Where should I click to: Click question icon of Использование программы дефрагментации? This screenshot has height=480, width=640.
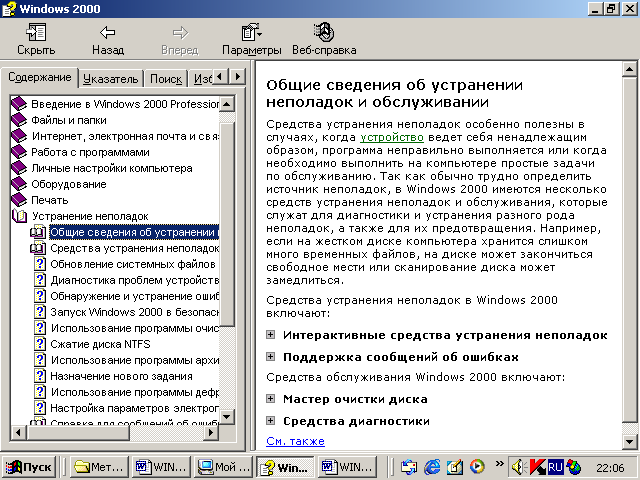[x=40, y=392]
